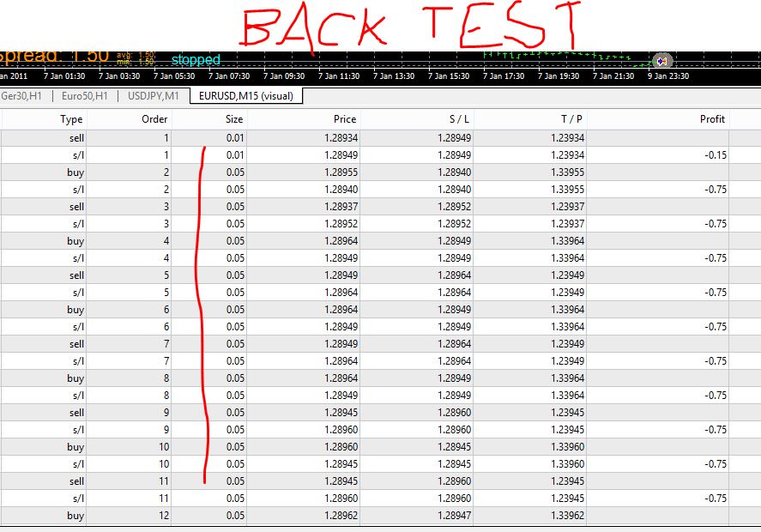Click T/P value 1.23934 in sell order 1 row
Image resolution: width=761 pixels, height=532 pixels.
(567, 138)
